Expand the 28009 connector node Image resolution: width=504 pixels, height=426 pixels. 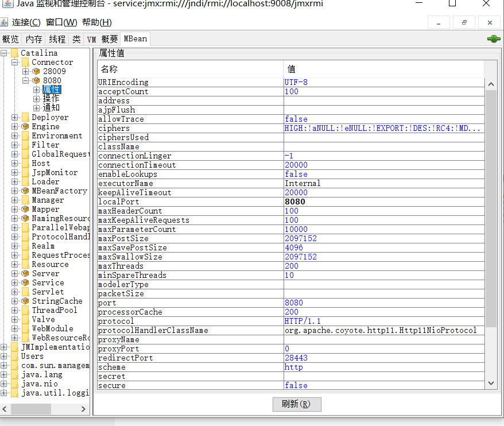[25, 71]
